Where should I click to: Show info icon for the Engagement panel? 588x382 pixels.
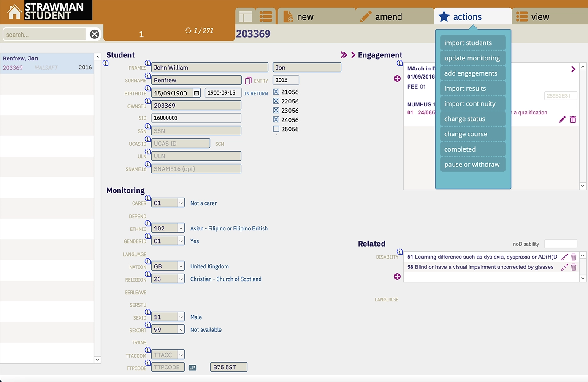tap(400, 63)
